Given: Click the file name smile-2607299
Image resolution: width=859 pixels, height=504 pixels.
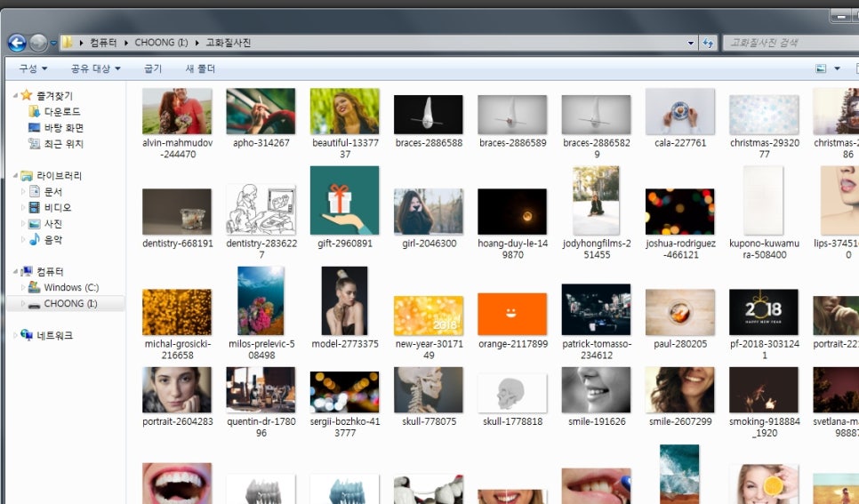Looking at the screenshot, I should pos(680,421).
